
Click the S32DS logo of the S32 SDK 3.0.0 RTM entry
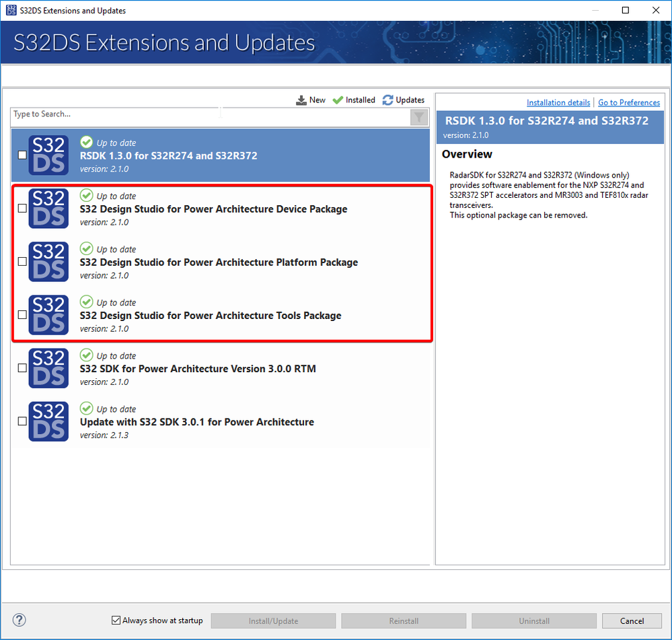[48, 368]
